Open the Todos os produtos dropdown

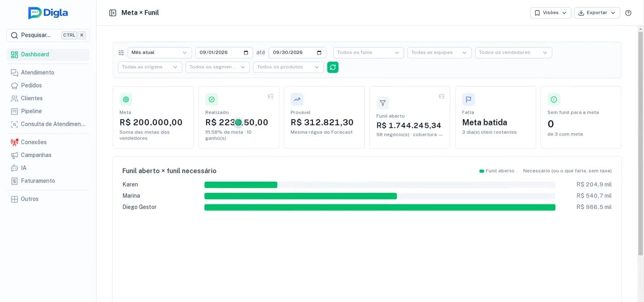[289, 67]
